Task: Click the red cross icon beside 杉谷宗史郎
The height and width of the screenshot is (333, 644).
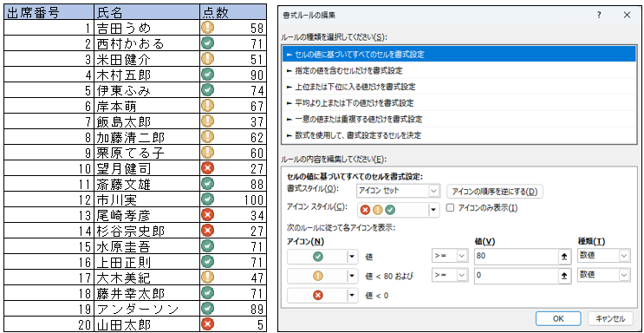Action: [x=208, y=230]
